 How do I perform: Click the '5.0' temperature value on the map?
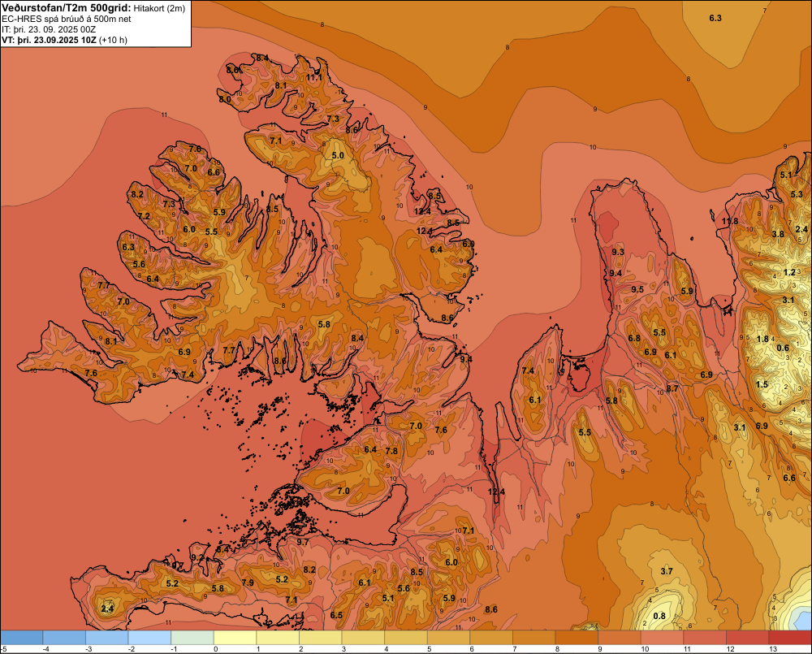coord(338,155)
